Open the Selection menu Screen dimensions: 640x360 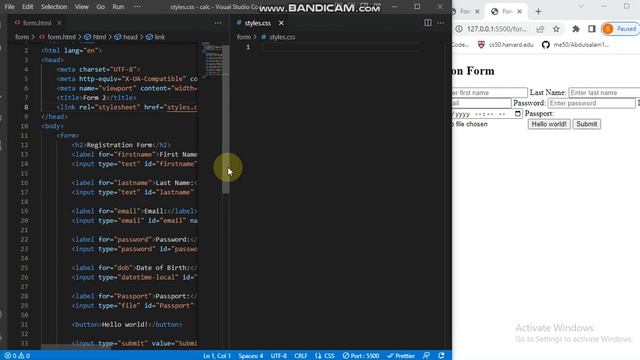click(54, 7)
